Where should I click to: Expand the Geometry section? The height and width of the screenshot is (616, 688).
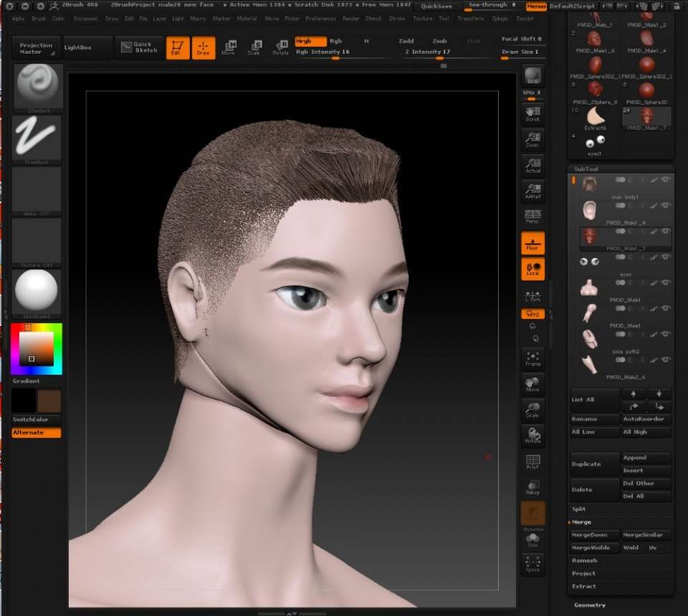590,605
